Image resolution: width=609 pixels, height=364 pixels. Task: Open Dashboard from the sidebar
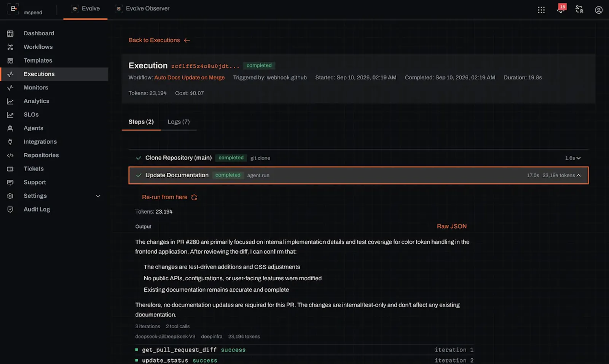coord(39,33)
